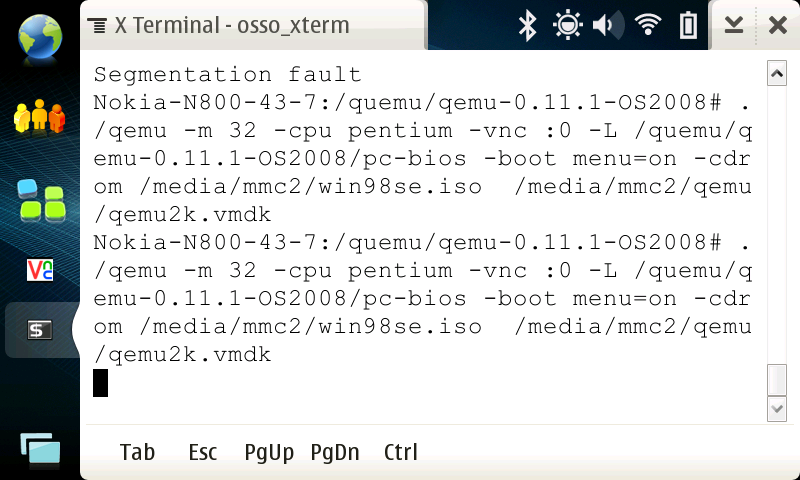The image size is (800, 480).
Task: Switch to the VNC viewer app
Action: 40,269
